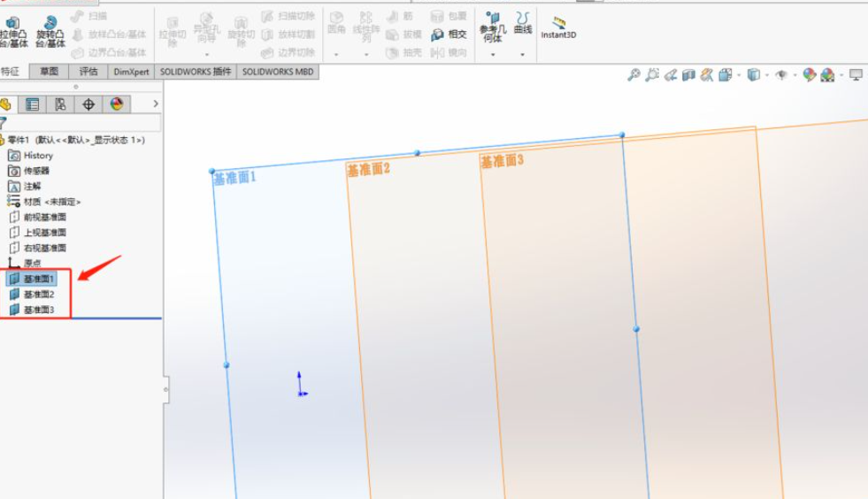Open the Hide/Show Items eye icon
This screenshot has height=499, width=868.
pos(781,75)
